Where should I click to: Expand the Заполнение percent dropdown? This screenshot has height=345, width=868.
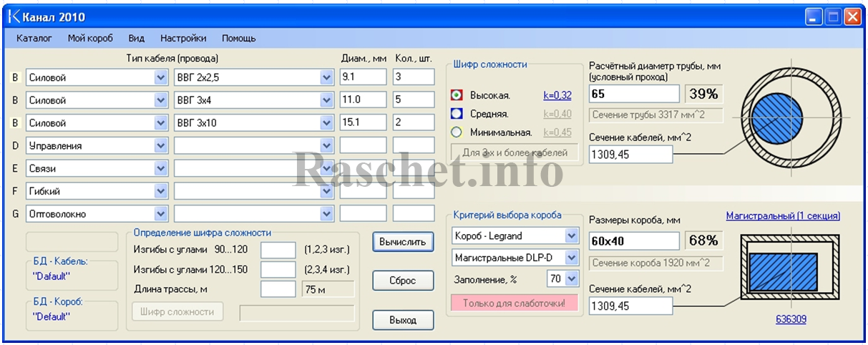point(571,279)
